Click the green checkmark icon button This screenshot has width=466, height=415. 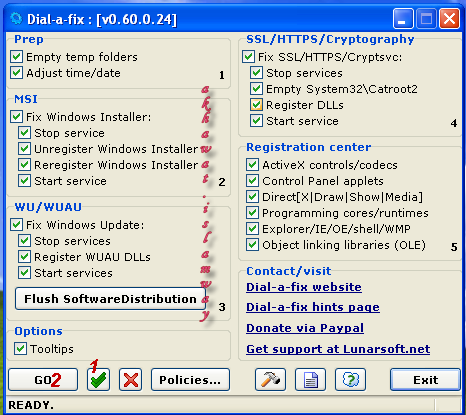coord(98,379)
